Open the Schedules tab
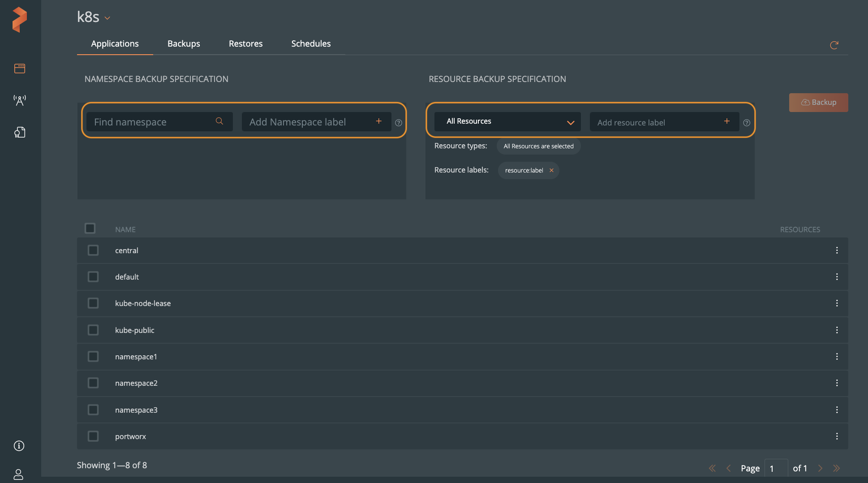This screenshot has height=483, width=868. click(x=311, y=43)
